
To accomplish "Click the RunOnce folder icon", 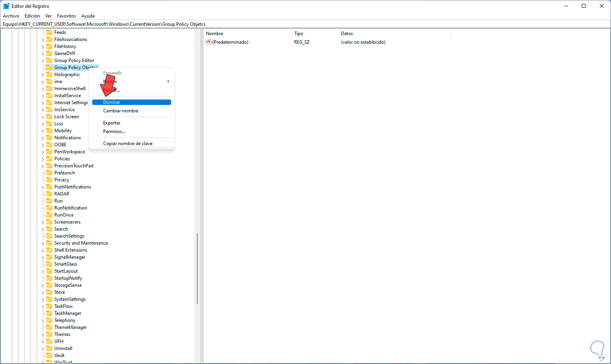I will pyautogui.click(x=49, y=215).
